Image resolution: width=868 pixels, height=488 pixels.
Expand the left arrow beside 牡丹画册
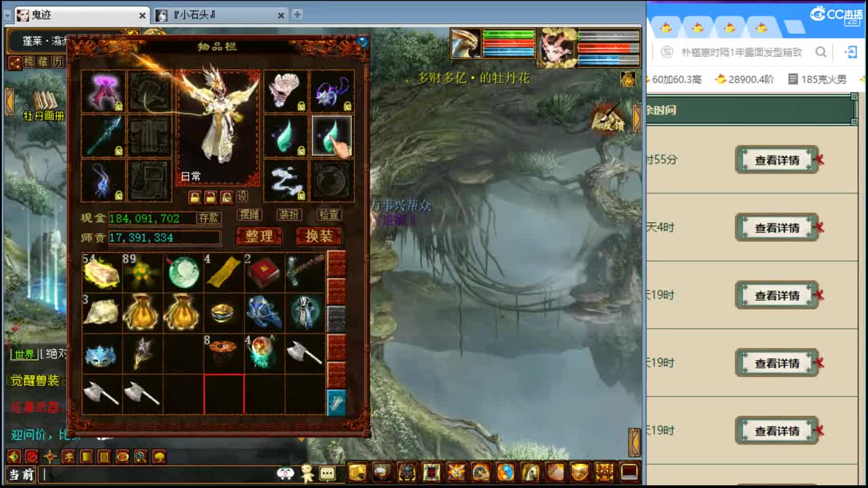pyautogui.click(x=9, y=102)
